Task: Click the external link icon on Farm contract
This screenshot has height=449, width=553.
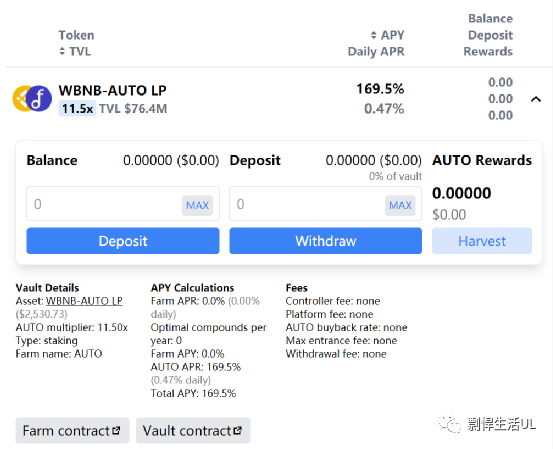Action: pyautogui.click(x=116, y=431)
